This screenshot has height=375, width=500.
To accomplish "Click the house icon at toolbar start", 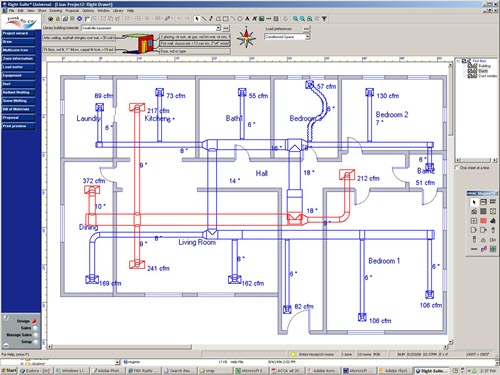I will point(50,19).
